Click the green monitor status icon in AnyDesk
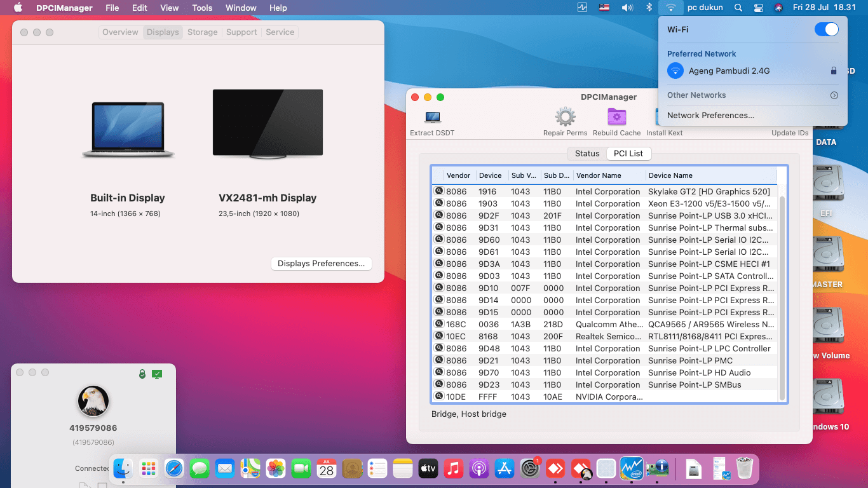The height and width of the screenshot is (488, 868). coord(157,374)
